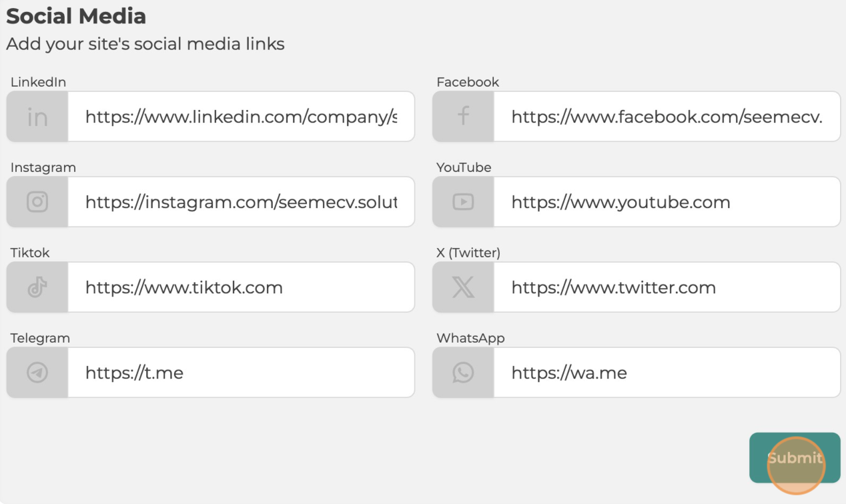Edit the X (Twitter) URL field
The height and width of the screenshot is (504, 846).
point(667,287)
